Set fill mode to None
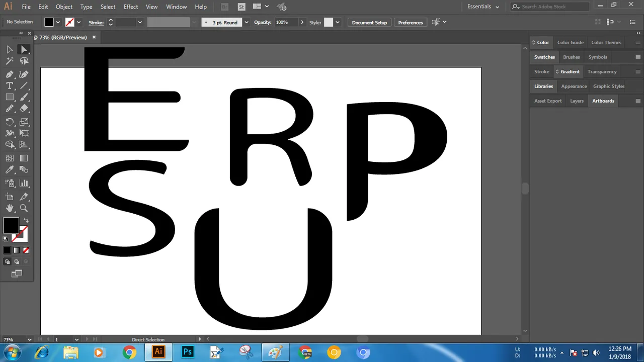Screen dimensions: 644x362 26,250
